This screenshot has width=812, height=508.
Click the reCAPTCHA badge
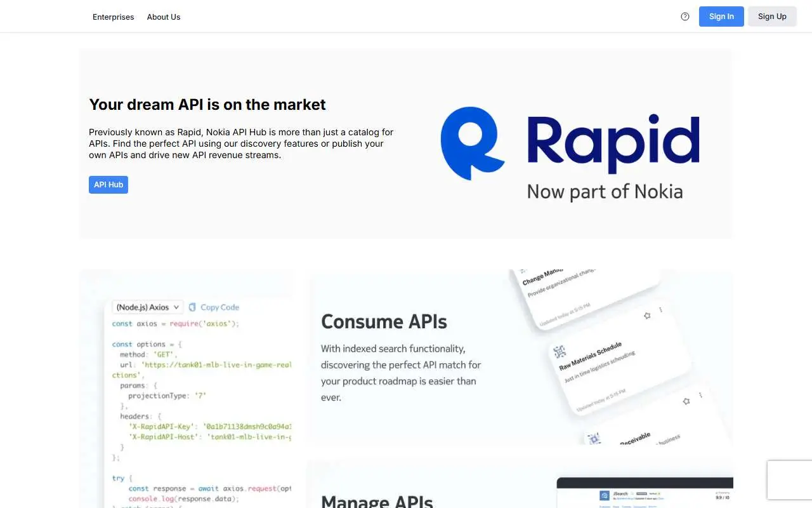(x=789, y=480)
